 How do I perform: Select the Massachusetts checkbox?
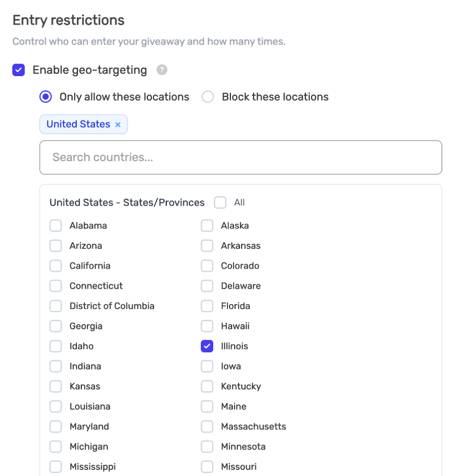point(207,427)
